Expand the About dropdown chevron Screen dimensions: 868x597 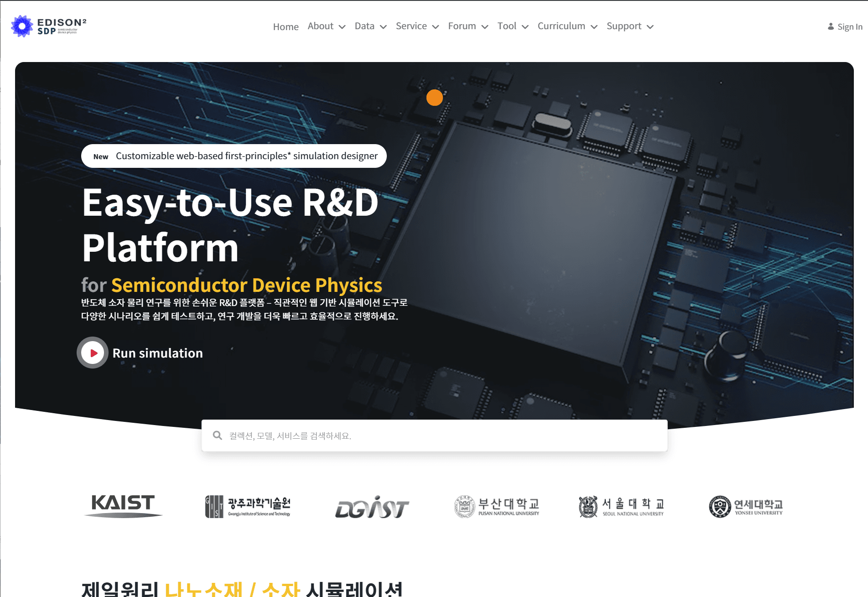342,27
